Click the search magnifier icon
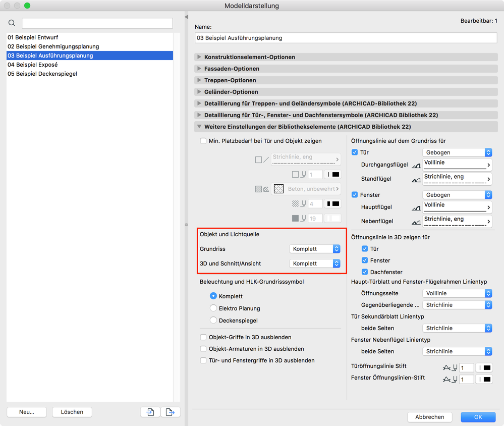This screenshot has width=504, height=426. (x=12, y=23)
